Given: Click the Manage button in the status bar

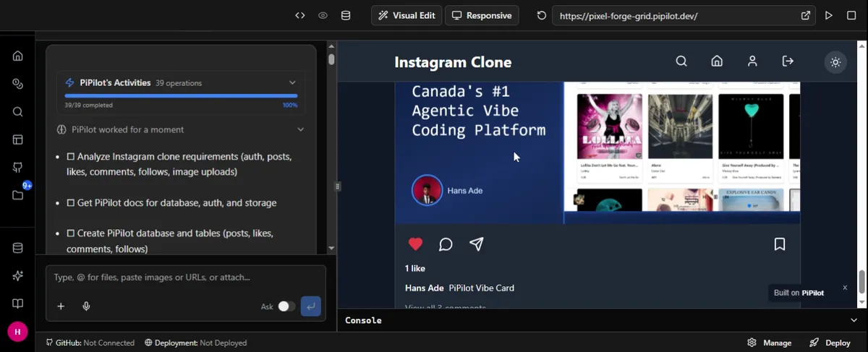Looking at the screenshot, I should pos(769,343).
